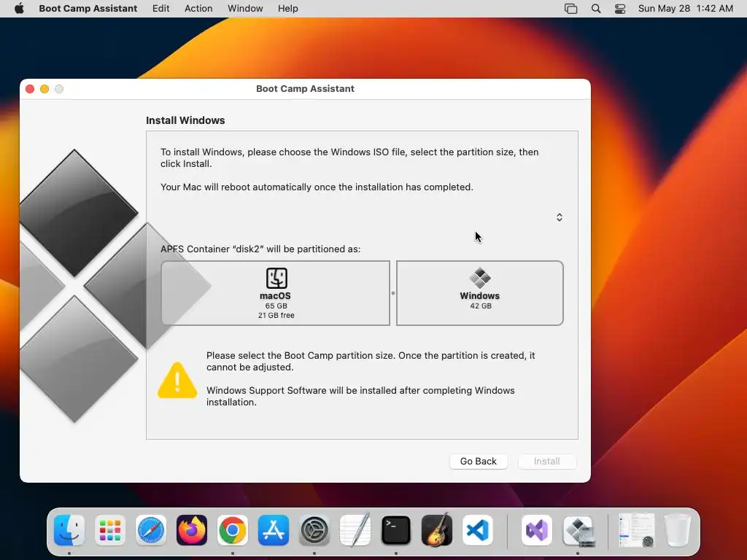Open the App Store from the Dock
Viewport: 747px width, 560px height.
(x=274, y=530)
